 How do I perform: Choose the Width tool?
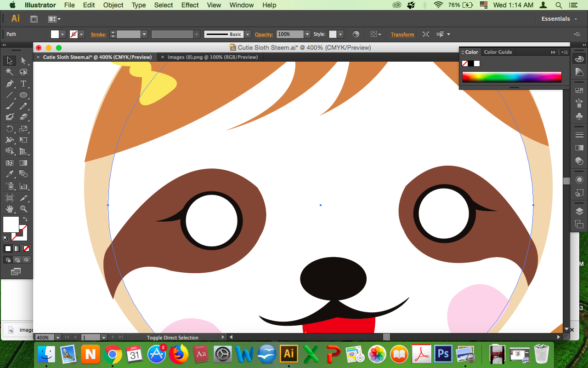tap(10, 140)
